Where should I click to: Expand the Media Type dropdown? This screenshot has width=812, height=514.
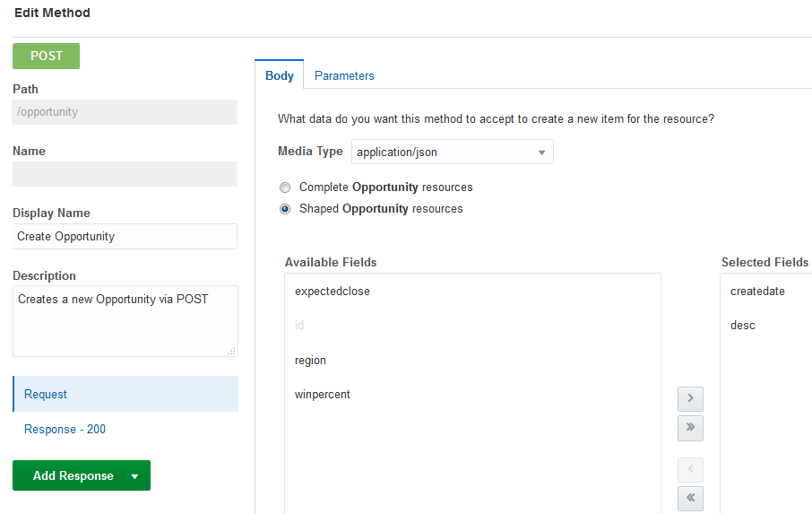coord(452,152)
